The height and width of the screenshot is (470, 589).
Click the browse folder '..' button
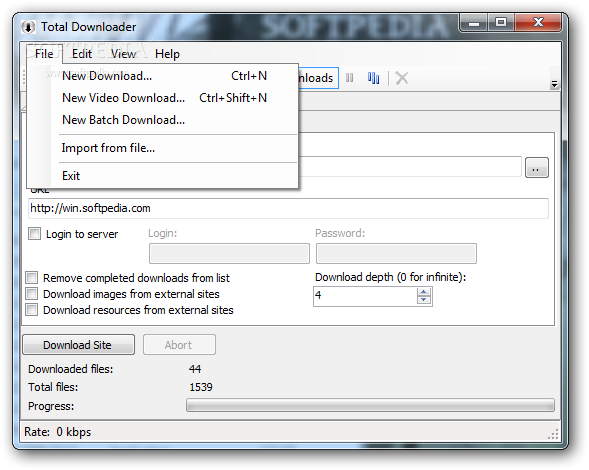(x=536, y=168)
